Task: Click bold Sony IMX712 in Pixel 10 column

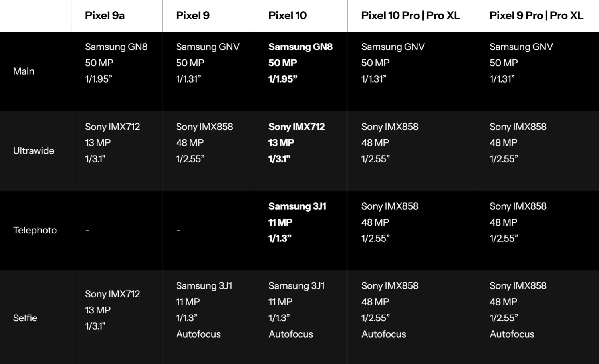Action: click(x=296, y=127)
